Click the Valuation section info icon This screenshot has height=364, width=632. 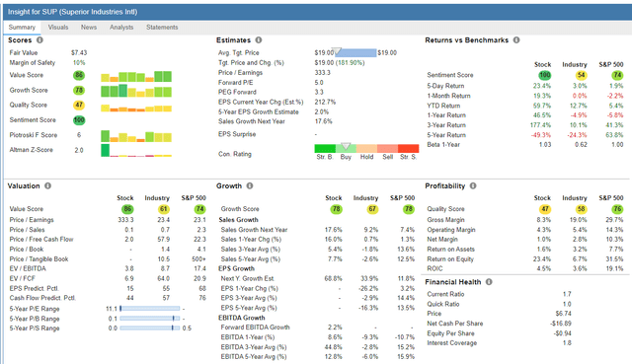coord(47,185)
